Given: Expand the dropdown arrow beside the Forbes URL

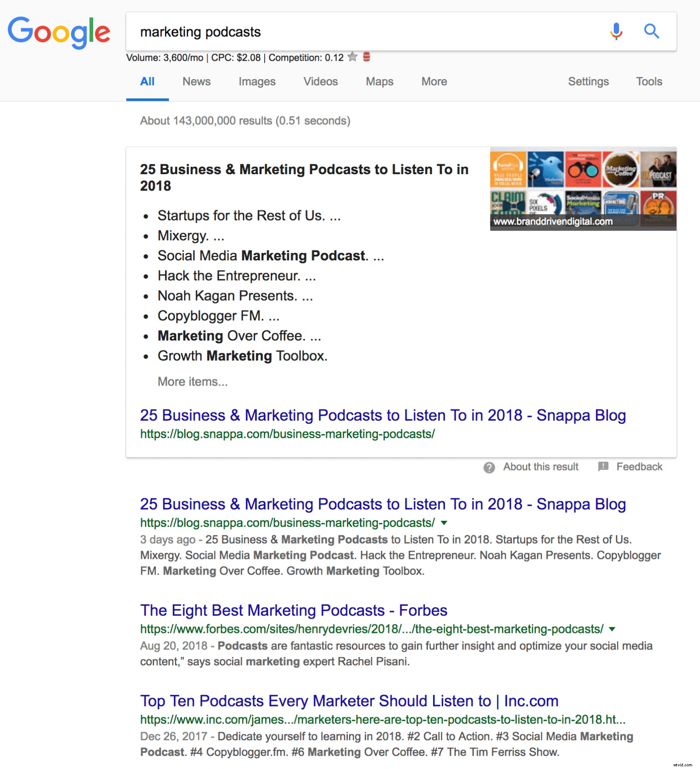Looking at the screenshot, I should tap(612, 629).
